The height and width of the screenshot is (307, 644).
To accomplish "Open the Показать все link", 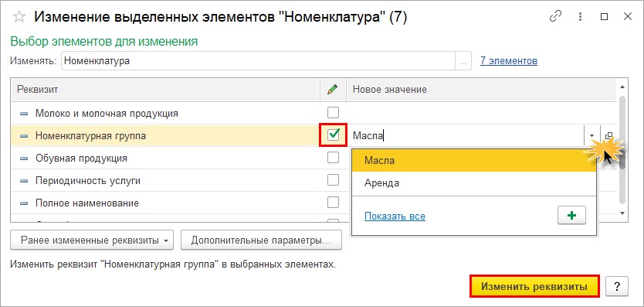I will 395,216.
